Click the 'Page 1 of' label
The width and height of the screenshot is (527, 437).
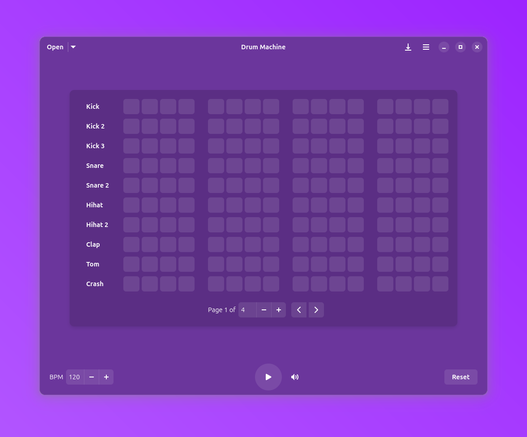point(221,310)
